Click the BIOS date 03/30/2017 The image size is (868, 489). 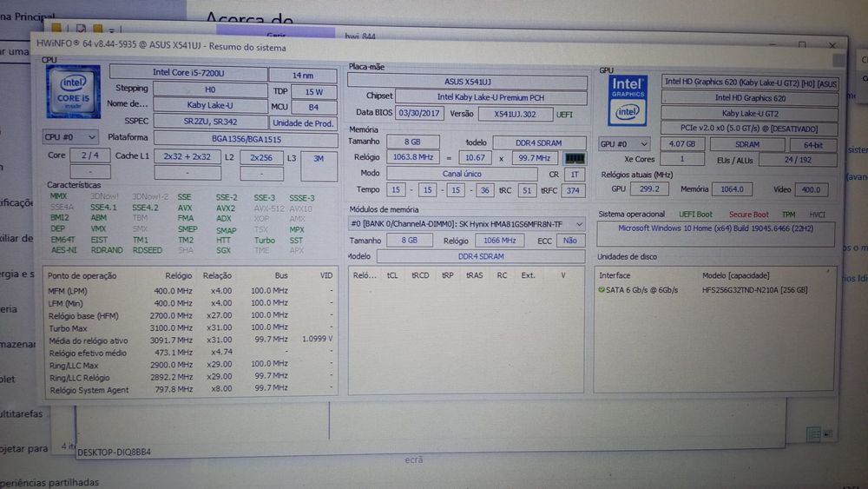click(x=419, y=113)
